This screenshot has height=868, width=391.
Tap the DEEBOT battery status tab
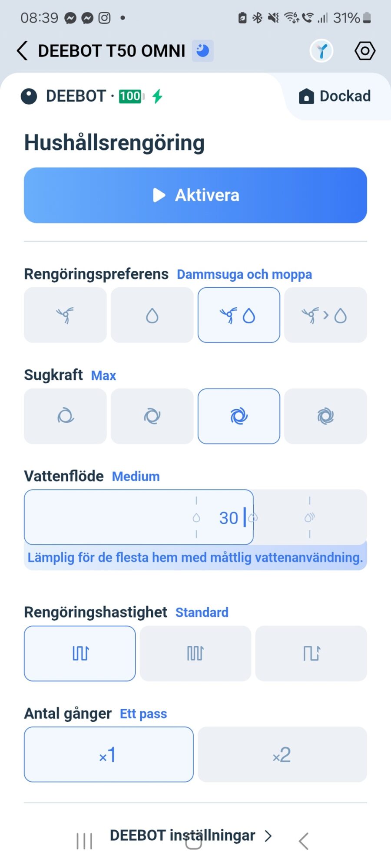click(x=91, y=96)
